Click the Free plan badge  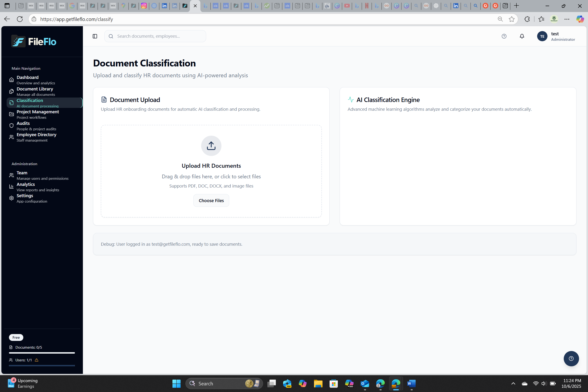point(16,337)
